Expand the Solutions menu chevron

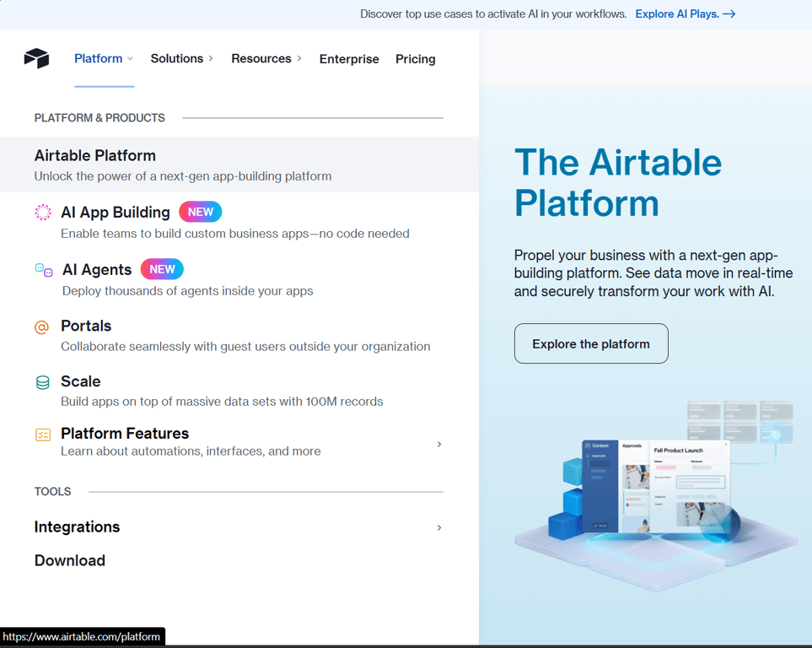[x=211, y=58]
